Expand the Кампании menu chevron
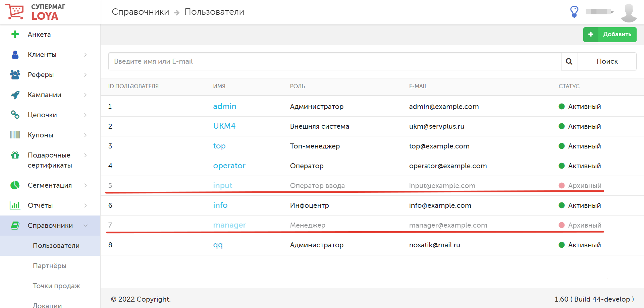 tap(86, 95)
